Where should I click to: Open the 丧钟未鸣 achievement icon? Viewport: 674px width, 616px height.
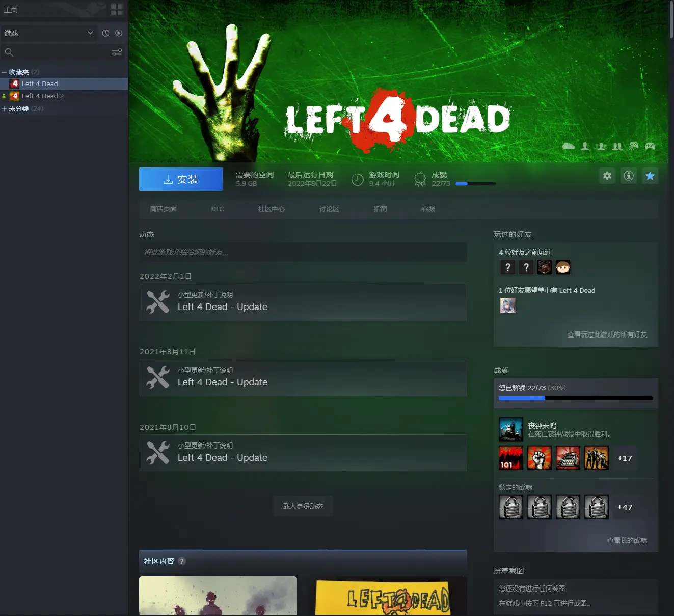coord(511,430)
